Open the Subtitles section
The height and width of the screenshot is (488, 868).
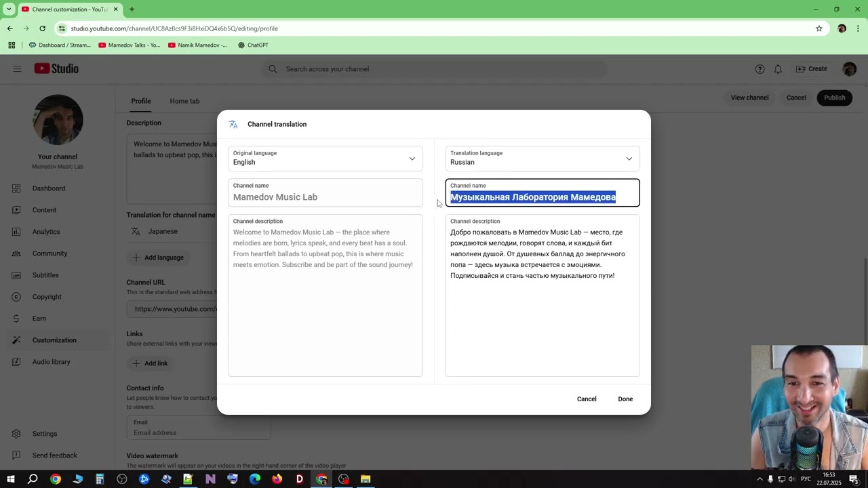[45, 275]
